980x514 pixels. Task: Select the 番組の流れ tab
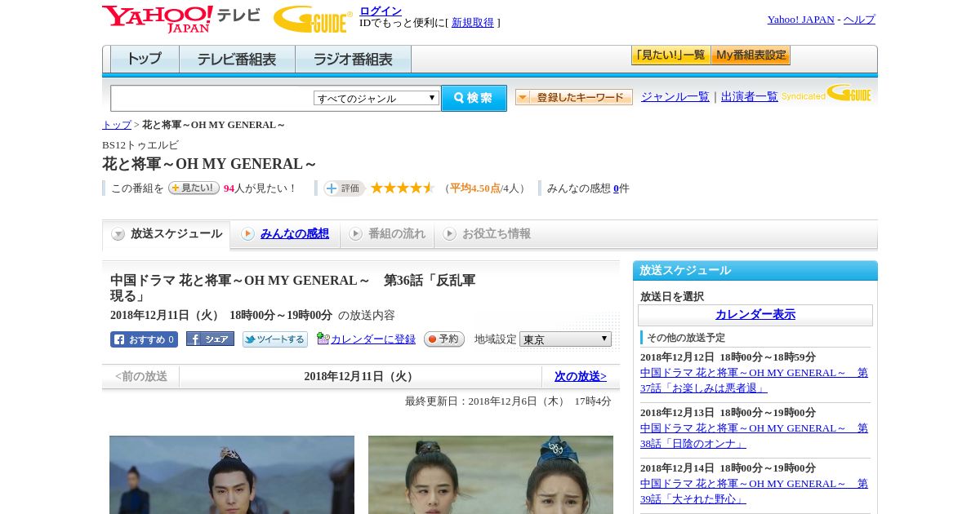387,234
